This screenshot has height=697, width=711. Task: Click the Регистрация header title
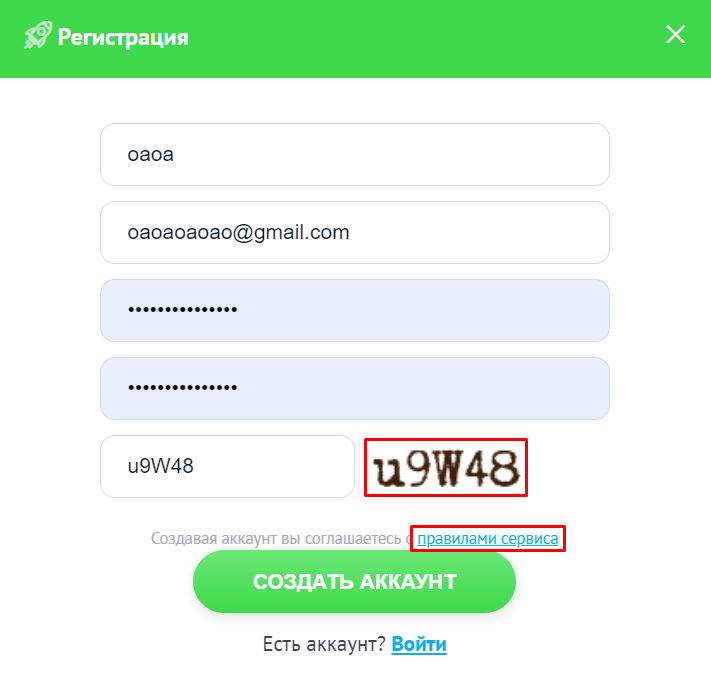pos(123,37)
